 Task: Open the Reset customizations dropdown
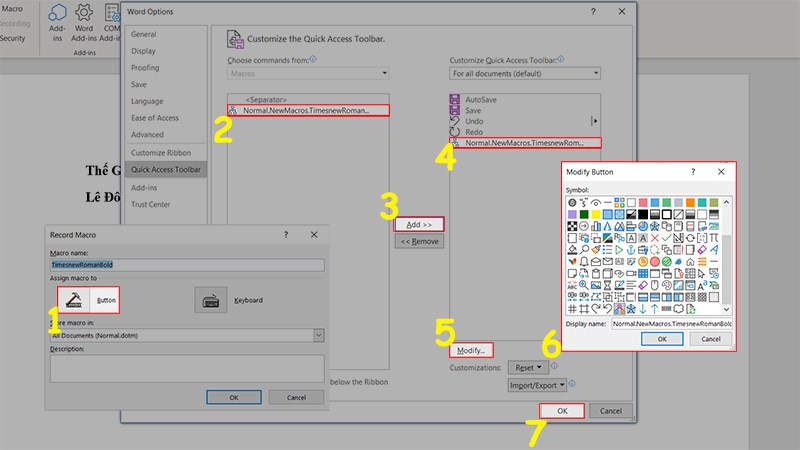pyautogui.click(x=527, y=367)
